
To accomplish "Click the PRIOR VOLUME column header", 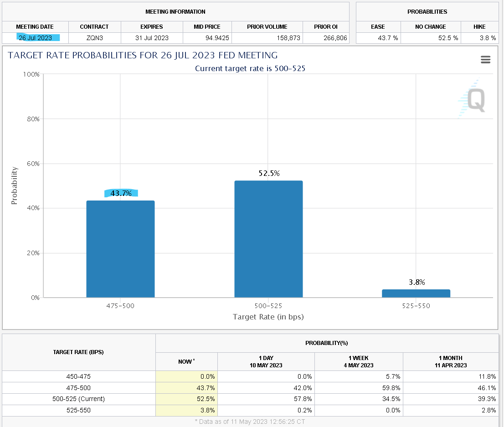I will tap(267, 27).
